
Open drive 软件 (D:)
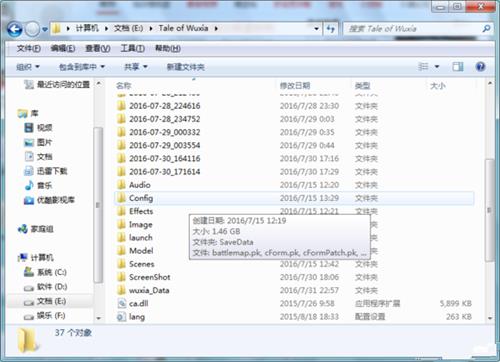click(45, 287)
